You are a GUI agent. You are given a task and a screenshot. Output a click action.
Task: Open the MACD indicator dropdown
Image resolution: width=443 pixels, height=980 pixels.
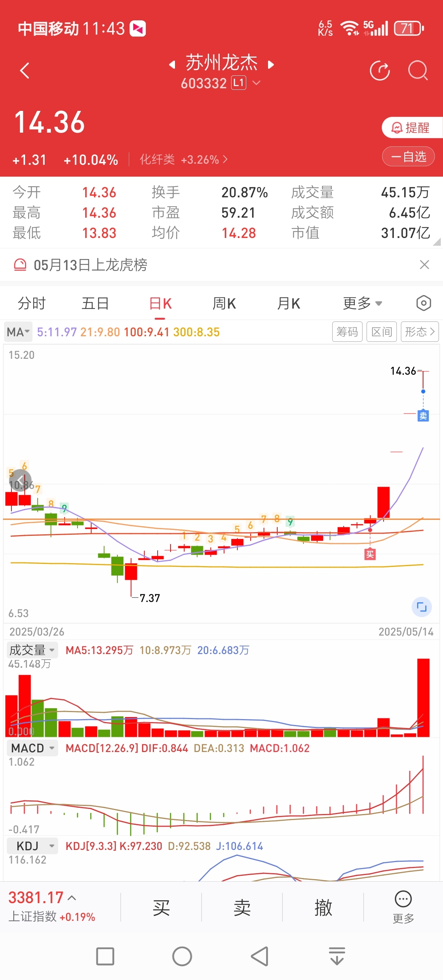coord(32,748)
